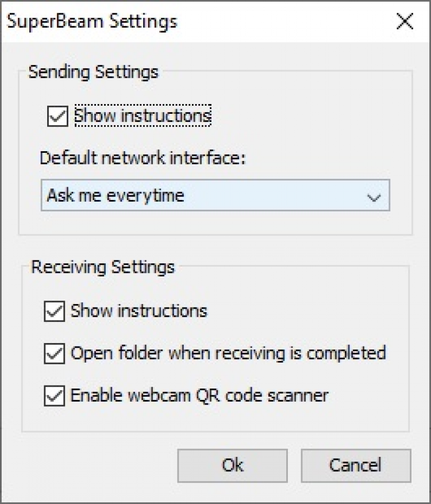The height and width of the screenshot is (504, 431).
Task: Click the network interface dropdown chevron arrow
Action: 374,197
